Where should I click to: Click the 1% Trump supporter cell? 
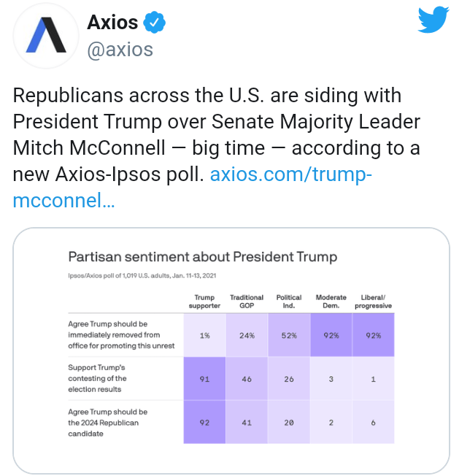(x=205, y=335)
